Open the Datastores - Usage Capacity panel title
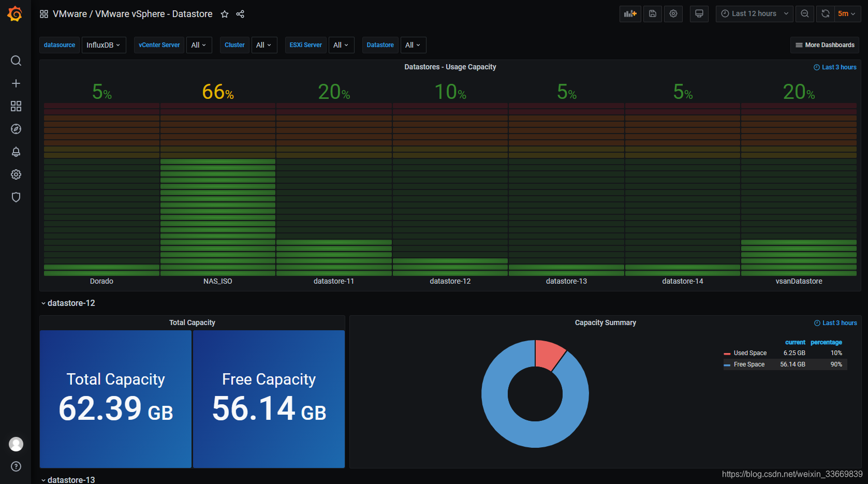The image size is (868, 484). point(450,67)
